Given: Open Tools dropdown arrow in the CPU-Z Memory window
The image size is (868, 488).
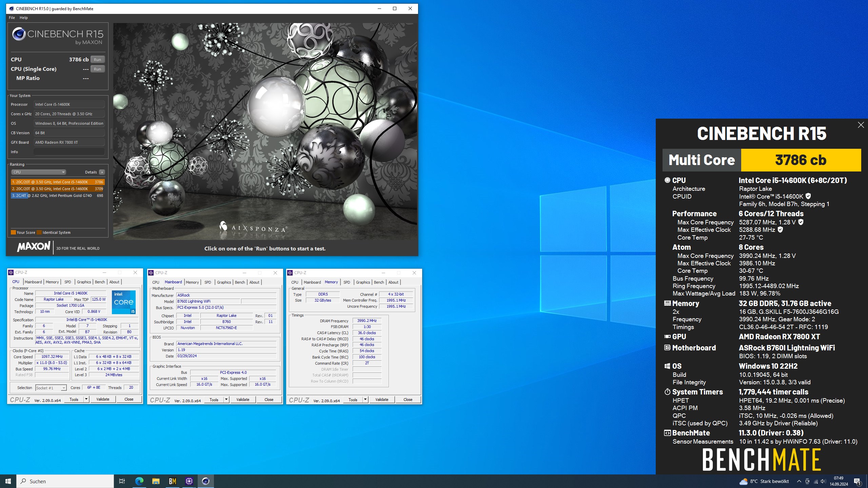Looking at the screenshot, I should click(x=365, y=400).
